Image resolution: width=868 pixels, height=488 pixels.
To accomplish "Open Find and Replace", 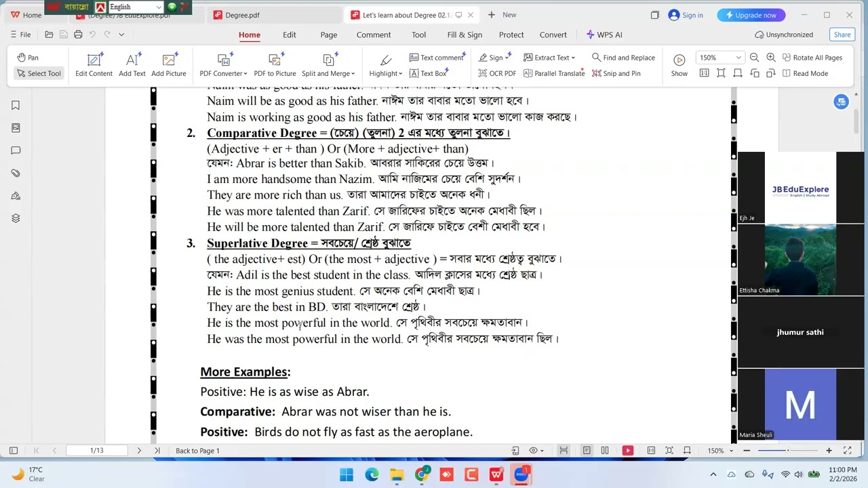I will tap(623, 58).
